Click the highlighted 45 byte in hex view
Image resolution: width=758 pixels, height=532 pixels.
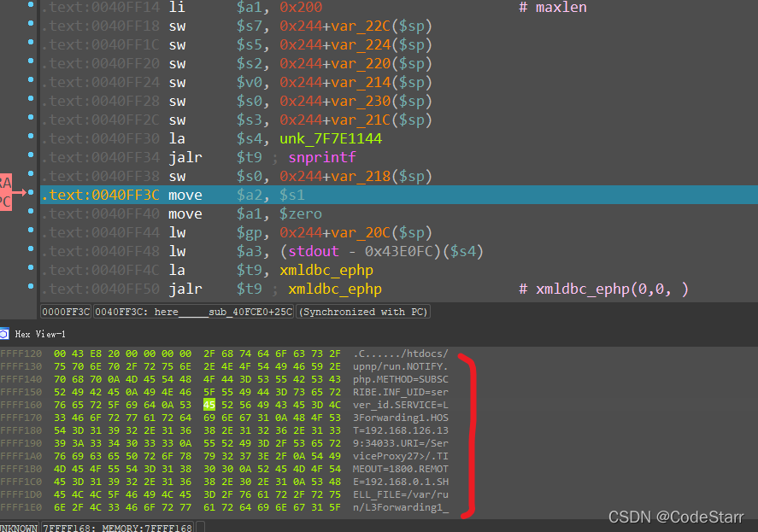coord(209,405)
